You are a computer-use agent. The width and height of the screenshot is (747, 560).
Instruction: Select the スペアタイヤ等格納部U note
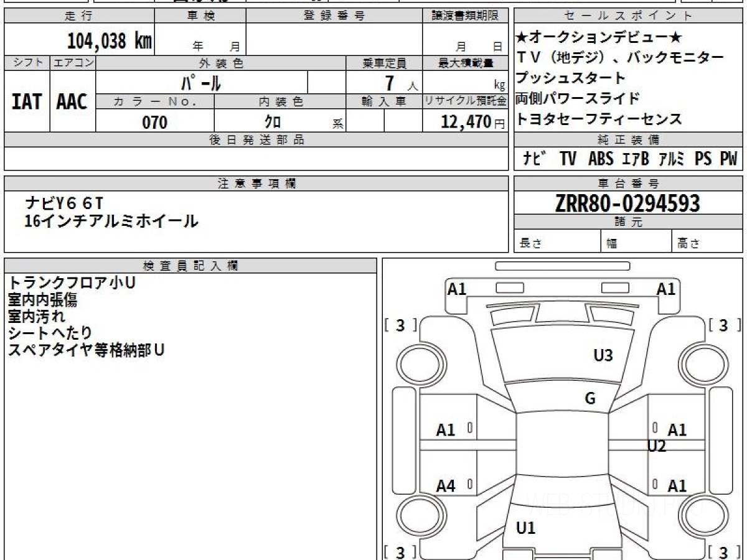tap(87, 350)
